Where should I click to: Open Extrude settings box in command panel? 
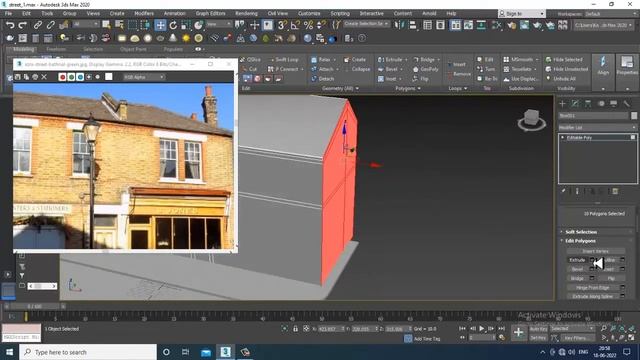pos(592,260)
